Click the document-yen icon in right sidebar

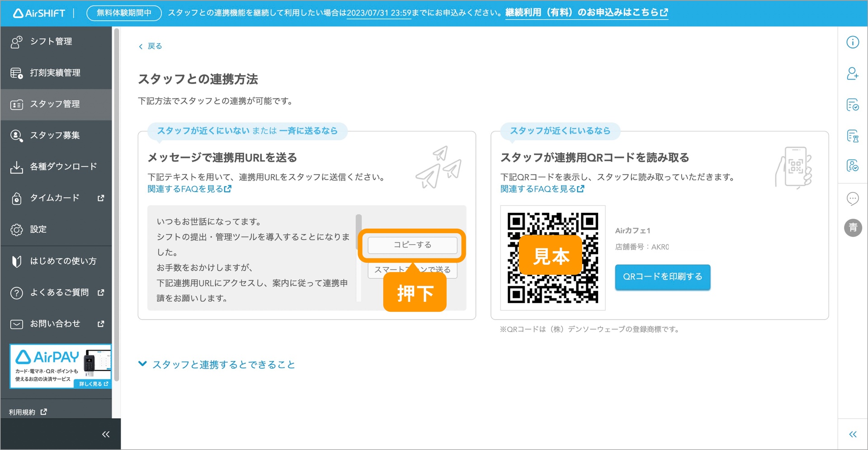[x=852, y=136]
